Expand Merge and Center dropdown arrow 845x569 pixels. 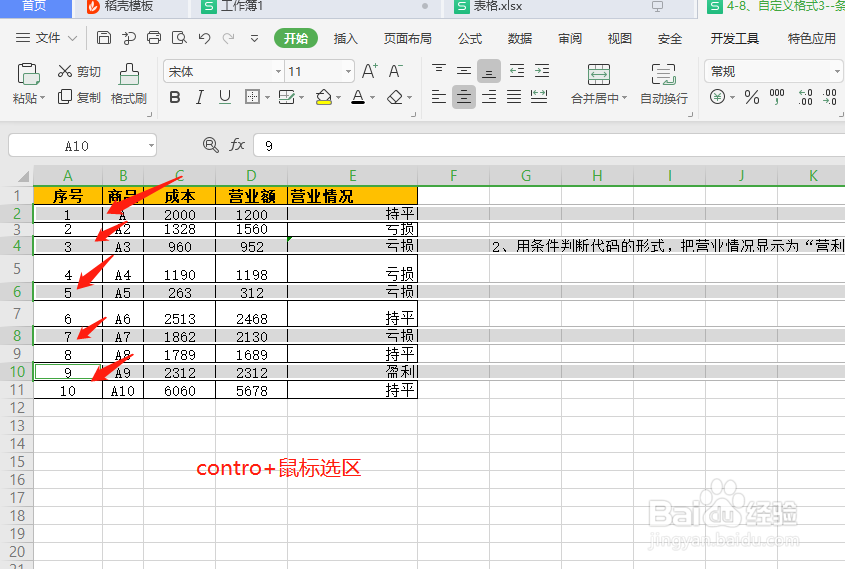[625, 98]
